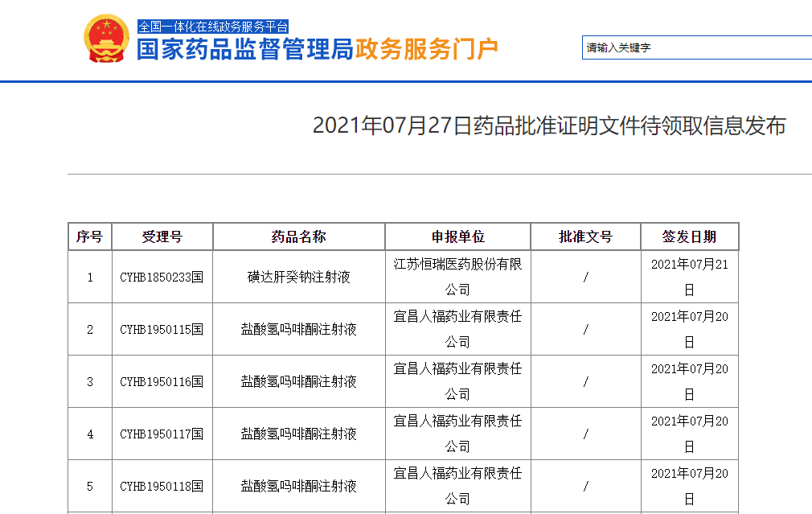Click issue date 2021年07月21日
Image resolution: width=812 pixels, height=514 pixels.
coord(689,278)
